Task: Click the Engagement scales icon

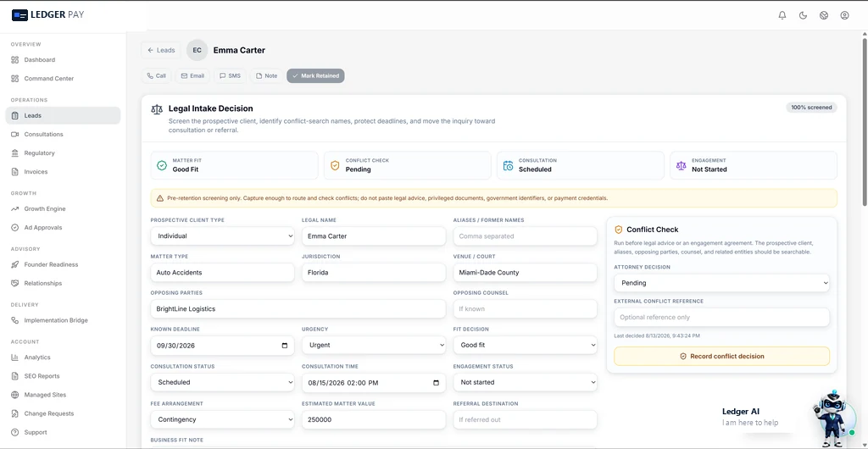Action: tap(682, 165)
